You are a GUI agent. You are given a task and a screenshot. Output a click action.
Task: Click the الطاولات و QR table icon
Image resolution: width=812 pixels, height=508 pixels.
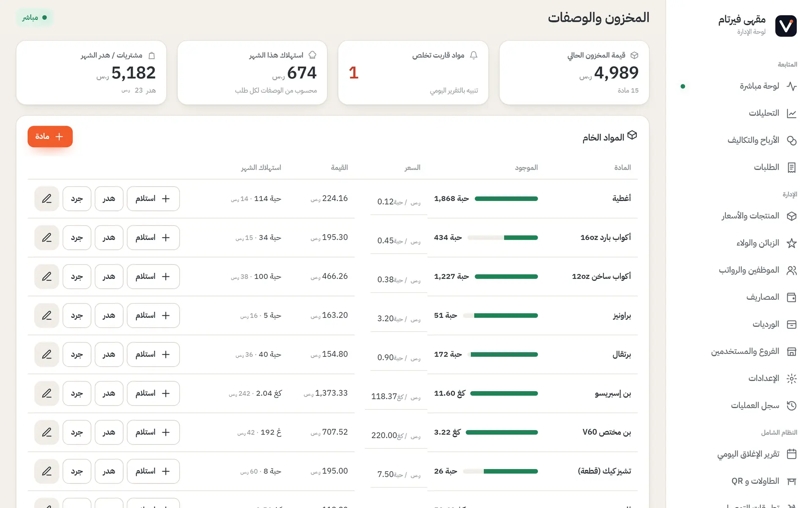[x=792, y=481]
